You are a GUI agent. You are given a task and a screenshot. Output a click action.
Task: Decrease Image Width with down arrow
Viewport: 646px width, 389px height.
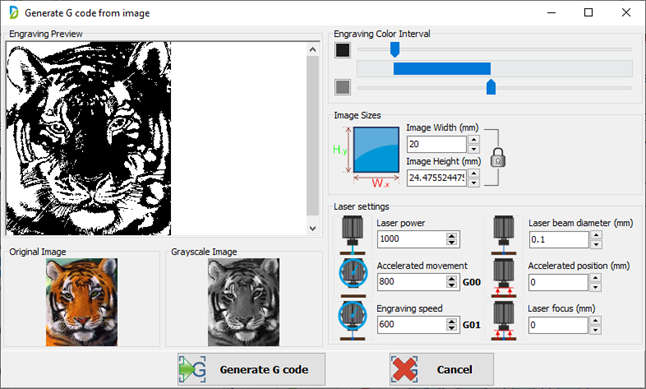click(474, 149)
